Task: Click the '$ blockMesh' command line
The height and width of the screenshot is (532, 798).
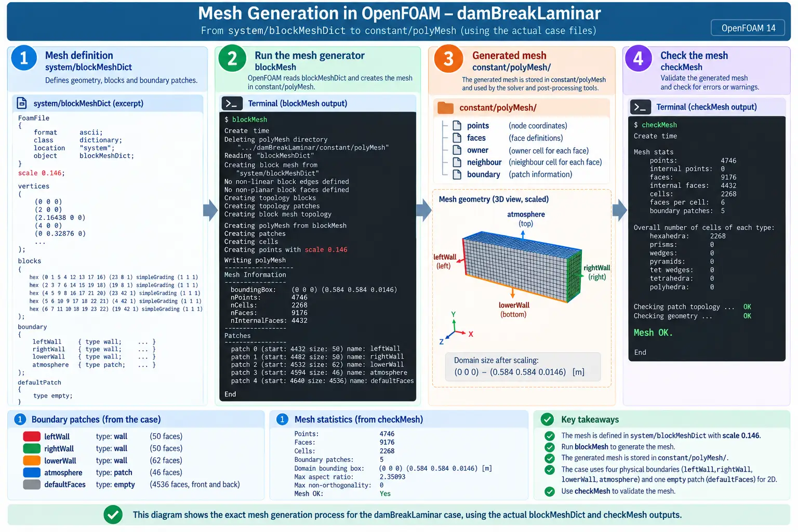Action: pos(246,119)
